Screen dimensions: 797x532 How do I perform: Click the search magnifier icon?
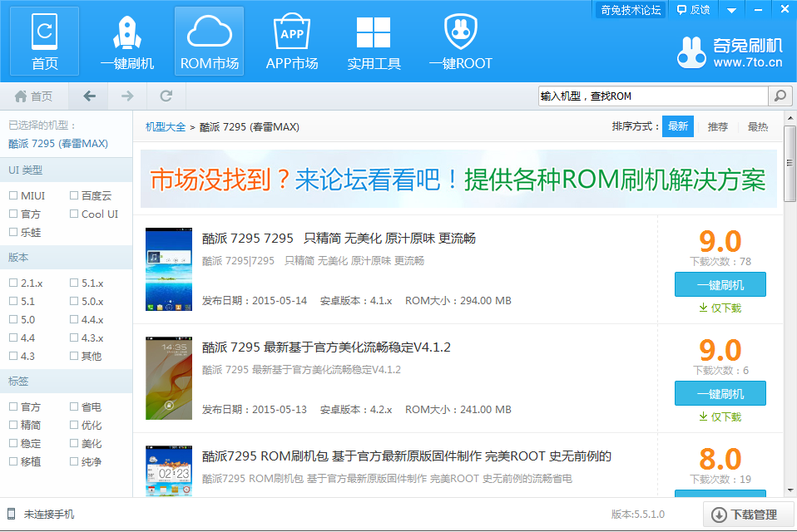click(x=780, y=96)
